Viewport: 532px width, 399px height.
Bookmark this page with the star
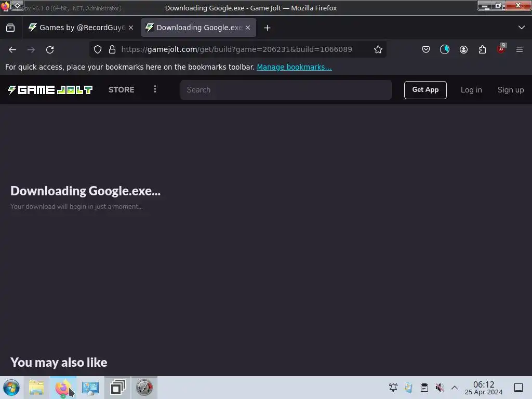(378, 49)
